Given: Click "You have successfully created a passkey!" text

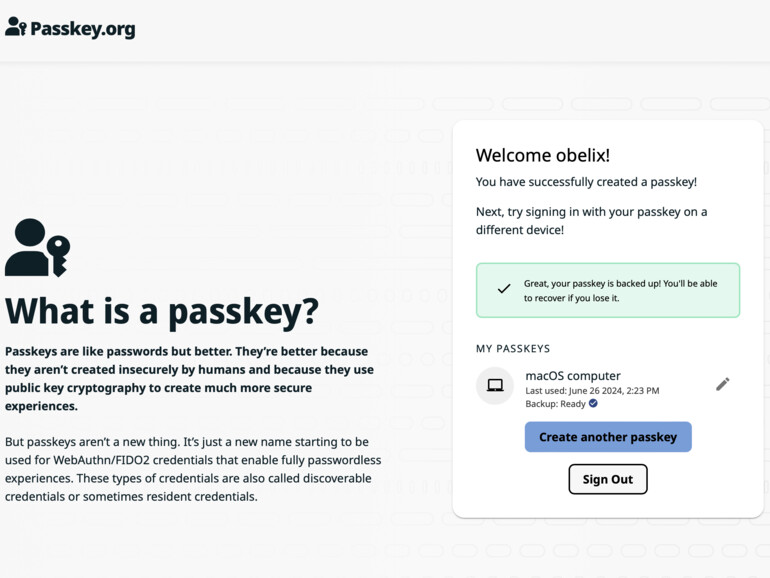Looking at the screenshot, I should coord(586,182).
